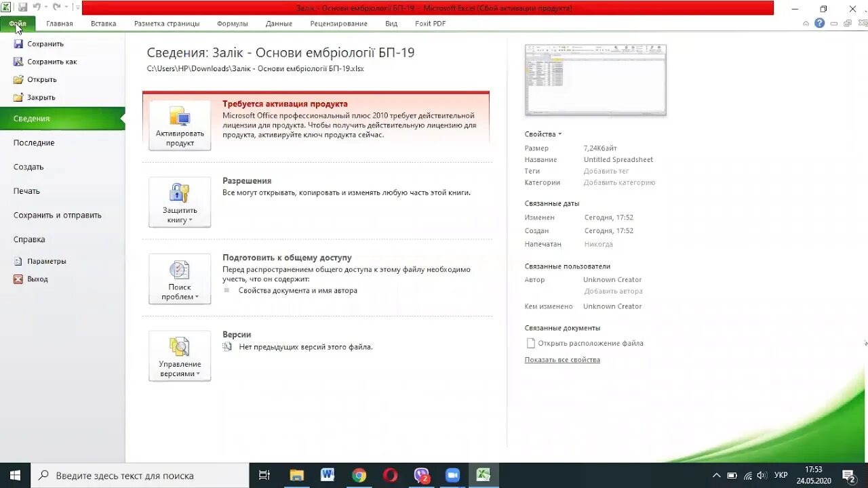Select the Сведения section

point(62,119)
